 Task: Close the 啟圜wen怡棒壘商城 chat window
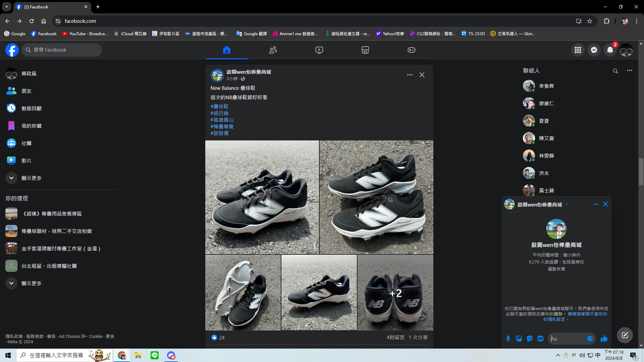click(x=605, y=204)
